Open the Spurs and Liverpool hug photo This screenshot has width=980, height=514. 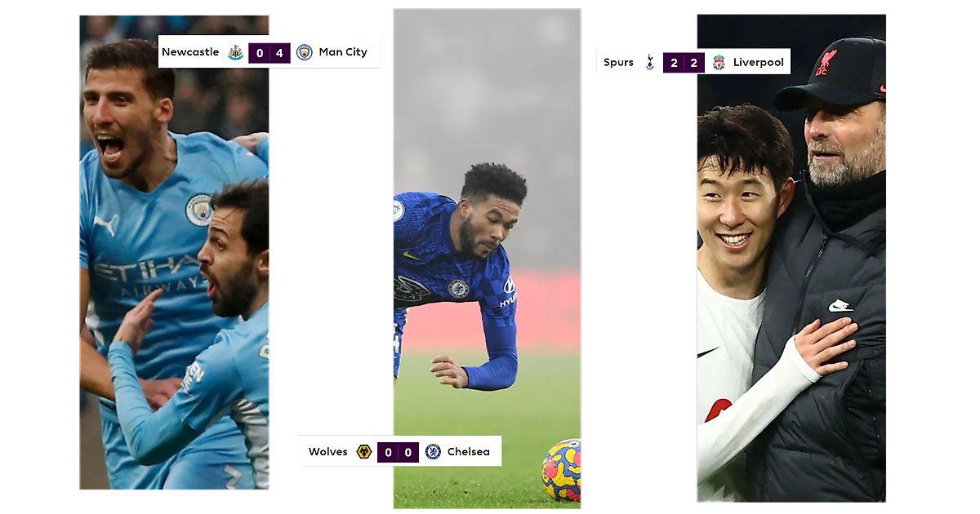(x=791, y=258)
